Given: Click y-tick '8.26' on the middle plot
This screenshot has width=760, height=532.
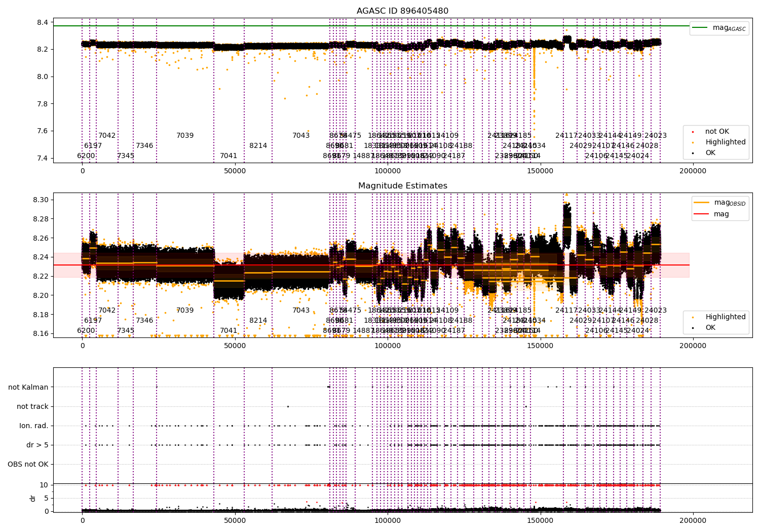Looking at the screenshot, I should [41, 238].
